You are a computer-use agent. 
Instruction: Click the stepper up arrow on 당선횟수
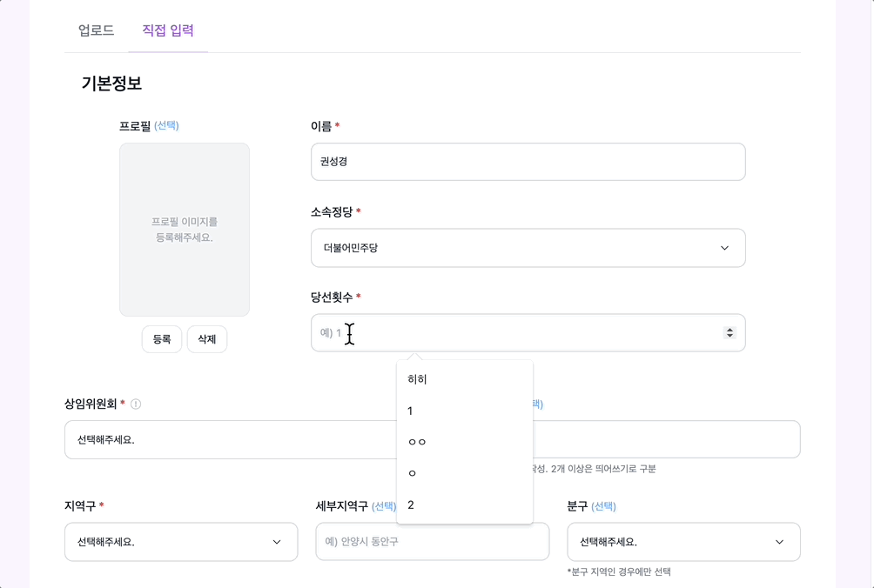pos(729,329)
